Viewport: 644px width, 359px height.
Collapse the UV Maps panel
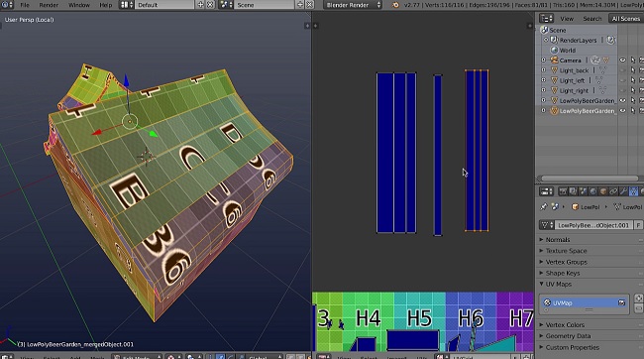pos(590,285)
